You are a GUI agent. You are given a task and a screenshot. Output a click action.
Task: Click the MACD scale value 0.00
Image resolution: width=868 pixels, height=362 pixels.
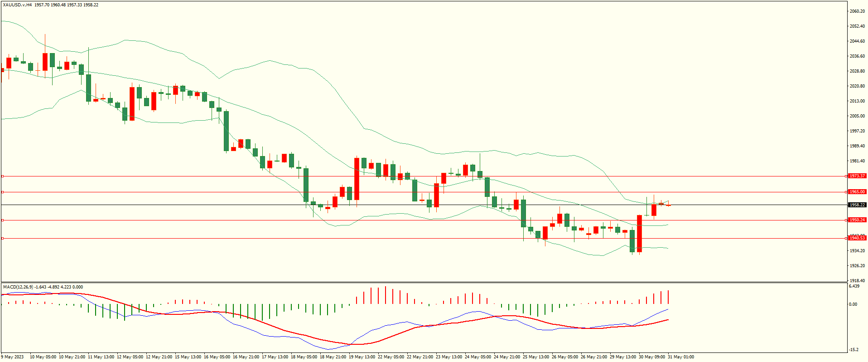[x=853, y=304]
